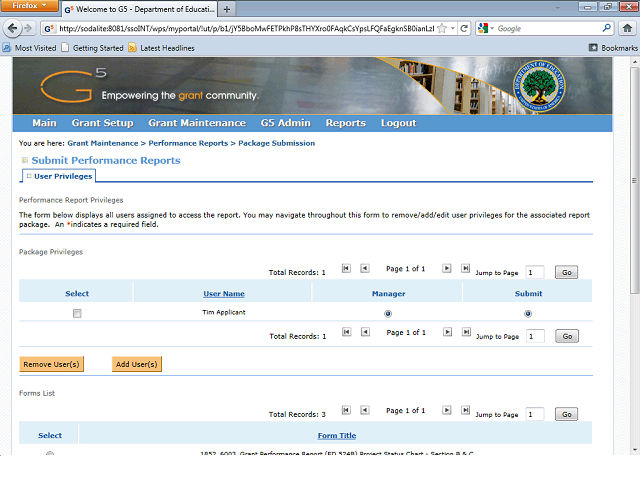Click the Add User(s) button
The width and height of the screenshot is (640, 480).
click(x=137, y=364)
